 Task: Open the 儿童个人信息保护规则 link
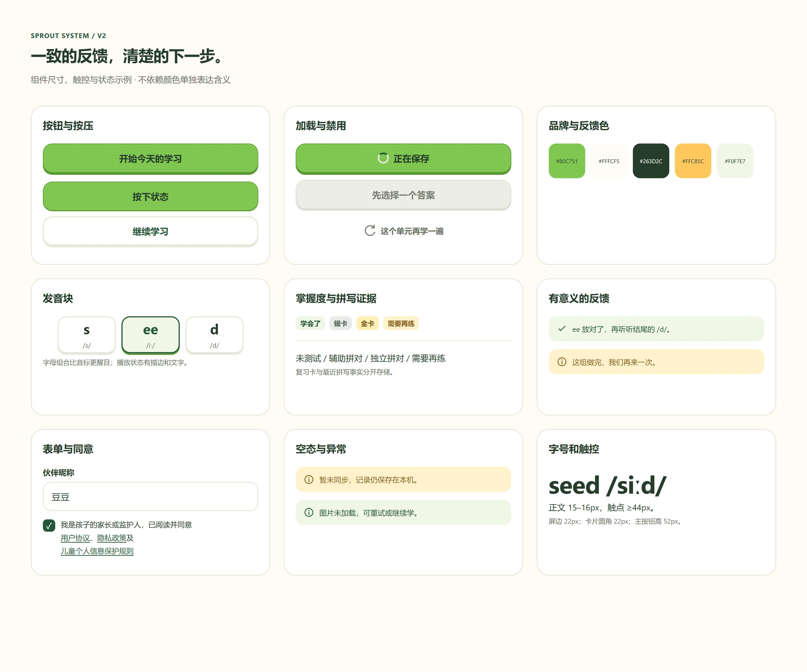pos(97,551)
